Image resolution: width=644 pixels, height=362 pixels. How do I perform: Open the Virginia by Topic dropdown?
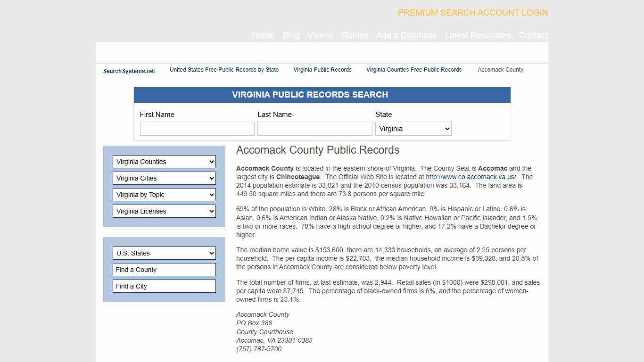164,195
